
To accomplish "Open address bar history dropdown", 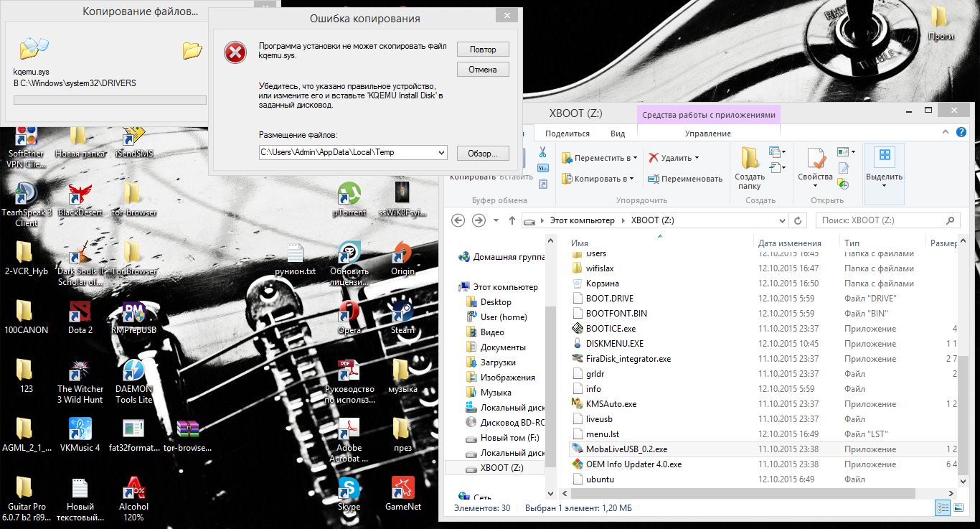I will [783, 220].
